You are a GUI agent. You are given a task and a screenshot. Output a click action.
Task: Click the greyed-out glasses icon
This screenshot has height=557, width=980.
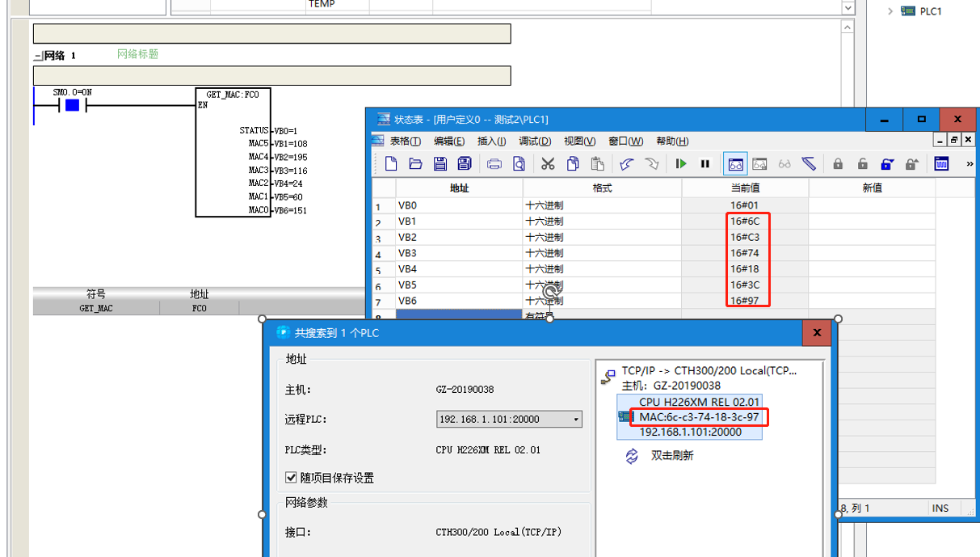(784, 164)
